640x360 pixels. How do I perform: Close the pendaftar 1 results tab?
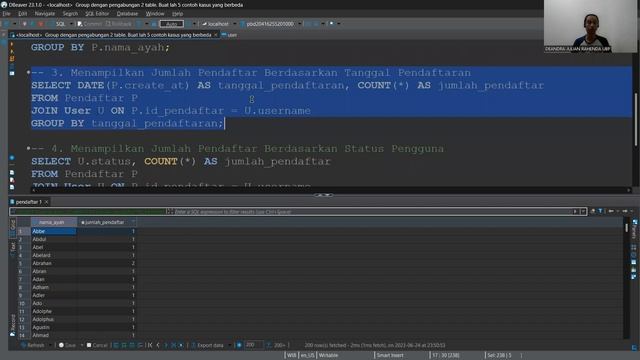[47, 202]
